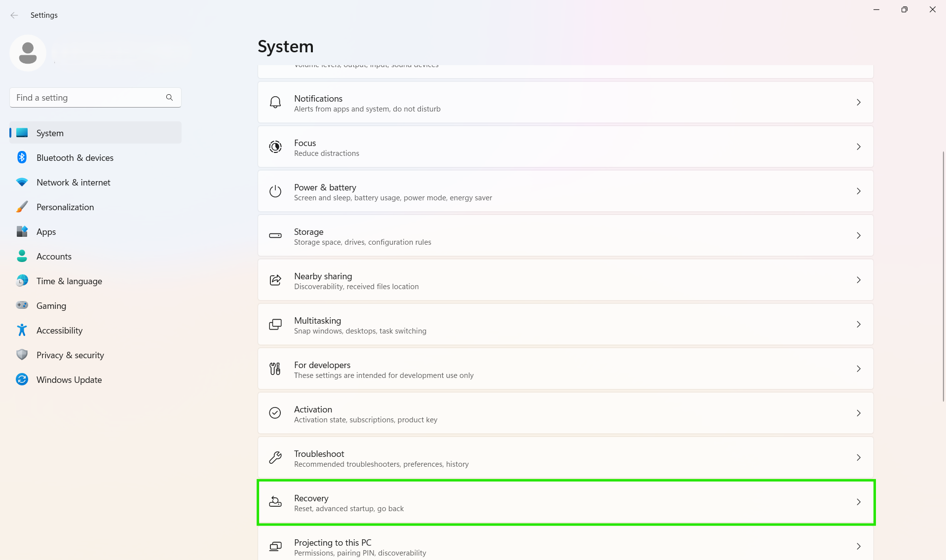
Task: Click the Projecting to this PC icon
Action: coord(275,546)
